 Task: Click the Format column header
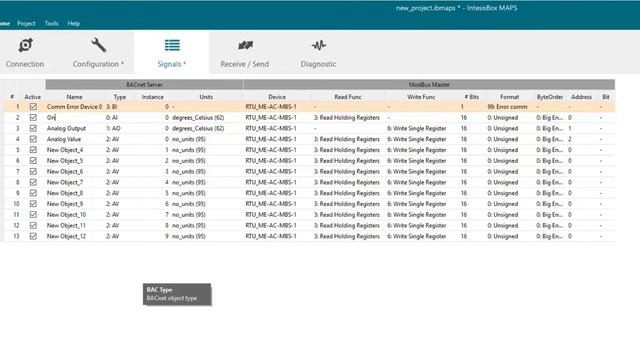(x=509, y=97)
